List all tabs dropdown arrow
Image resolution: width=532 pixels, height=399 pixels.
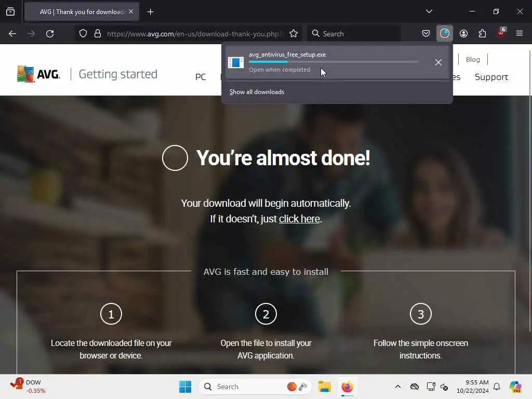point(429,11)
